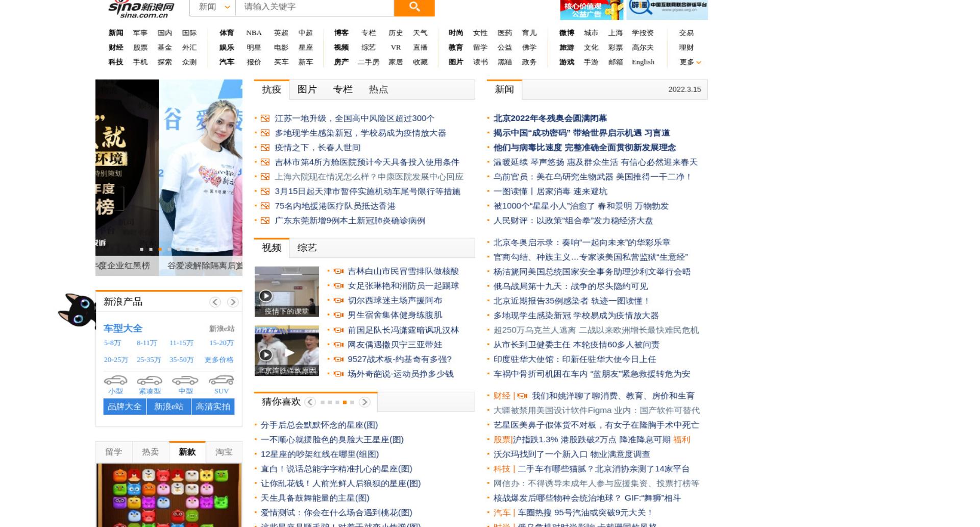Select the 视频 tab
The height and width of the screenshot is (527, 980).
tap(272, 248)
